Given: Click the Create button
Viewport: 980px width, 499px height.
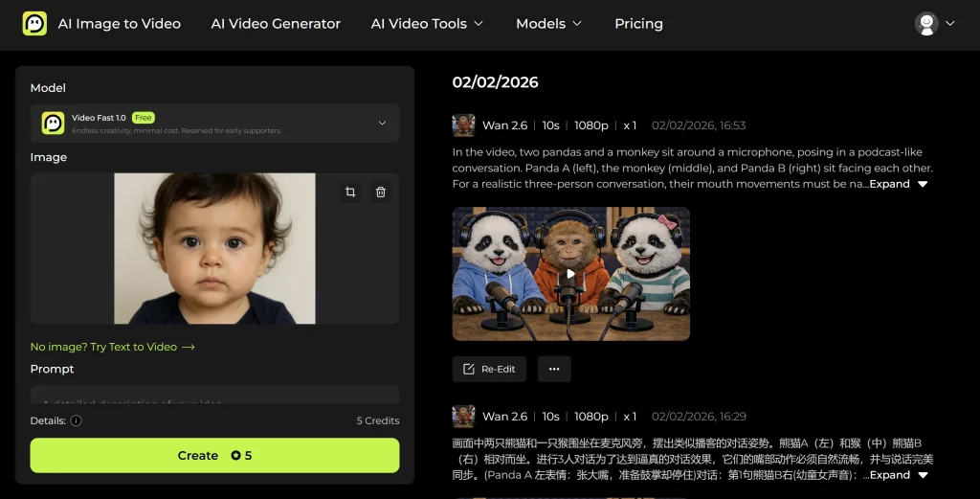Looking at the screenshot, I should click(214, 455).
